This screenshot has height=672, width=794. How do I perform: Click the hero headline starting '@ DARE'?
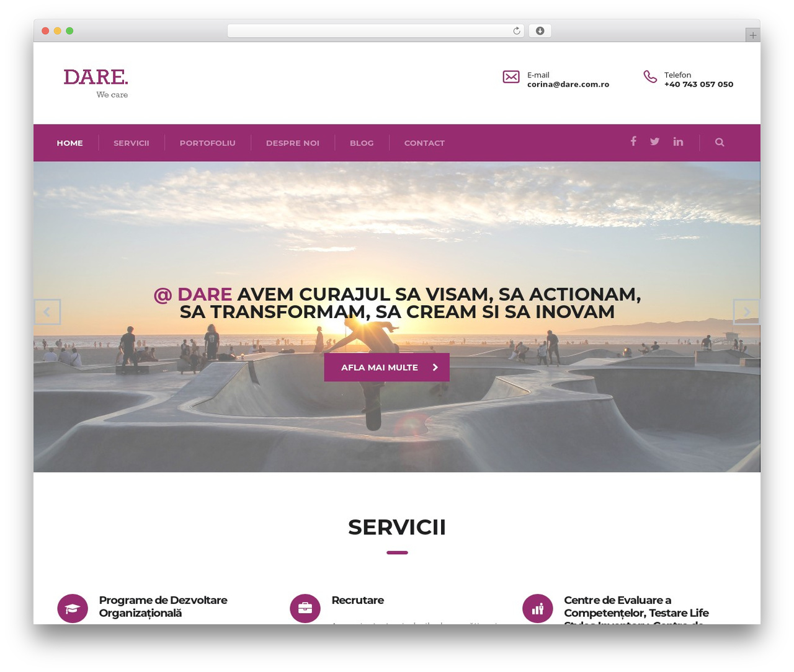click(x=397, y=303)
